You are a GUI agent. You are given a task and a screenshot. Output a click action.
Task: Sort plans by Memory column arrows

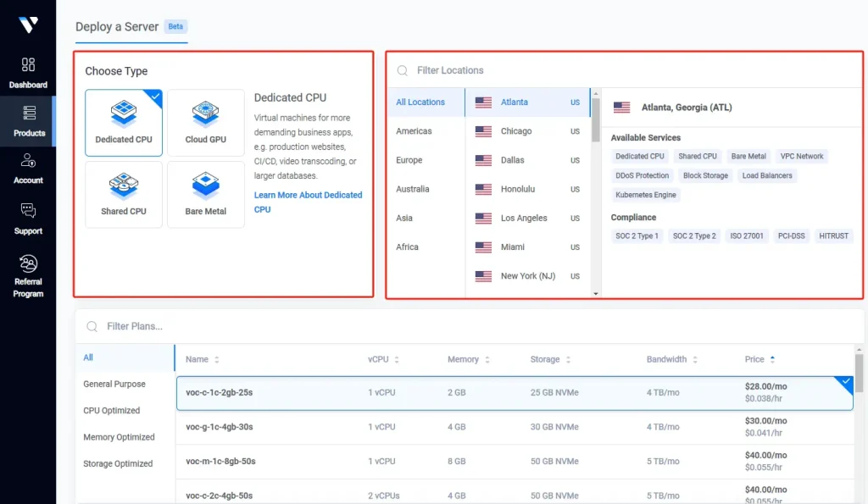point(487,360)
